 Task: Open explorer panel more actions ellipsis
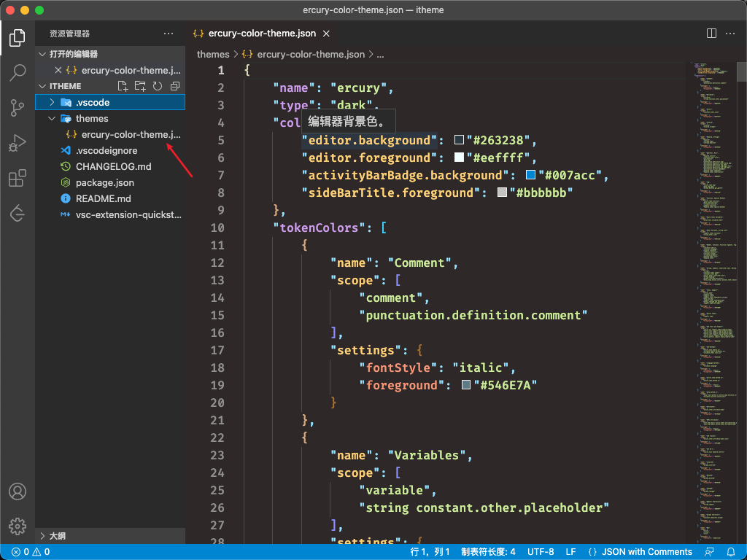[169, 34]
